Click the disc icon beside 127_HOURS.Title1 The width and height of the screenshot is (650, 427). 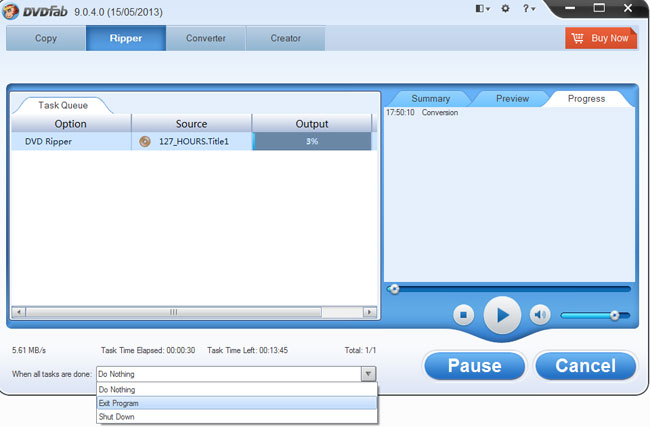click(x=145, y=142)
